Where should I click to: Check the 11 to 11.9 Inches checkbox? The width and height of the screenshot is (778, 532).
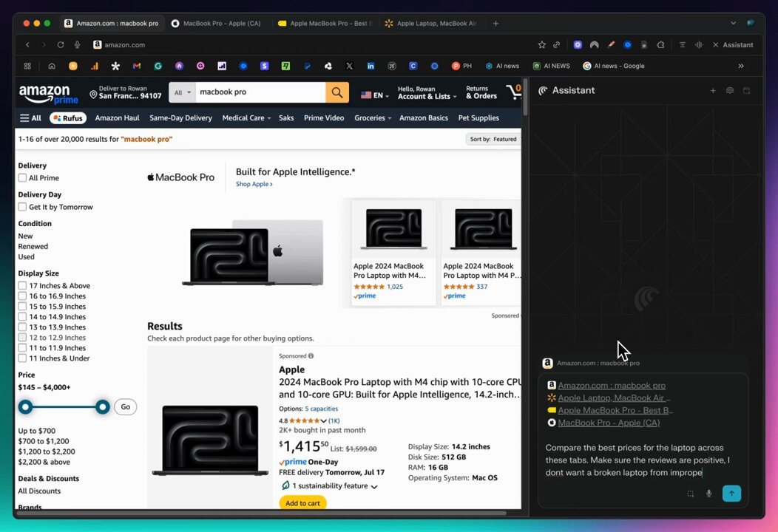coord(22,348)
